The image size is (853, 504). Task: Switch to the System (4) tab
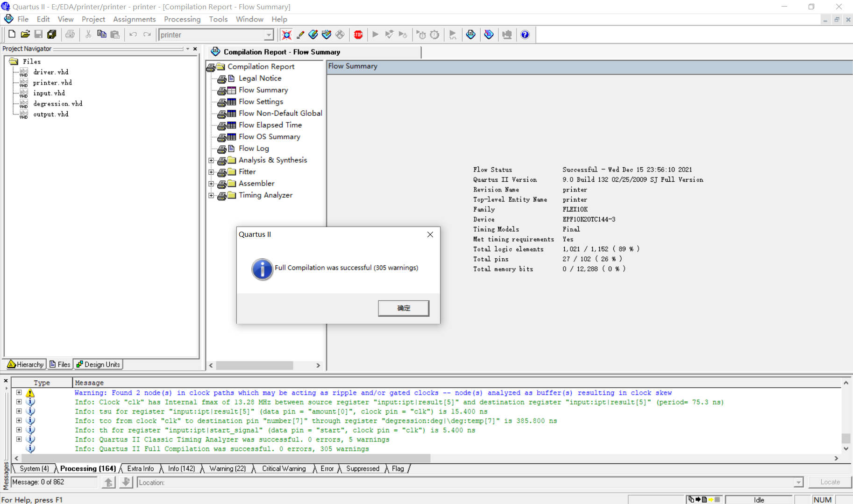click(x=34, y=469)
